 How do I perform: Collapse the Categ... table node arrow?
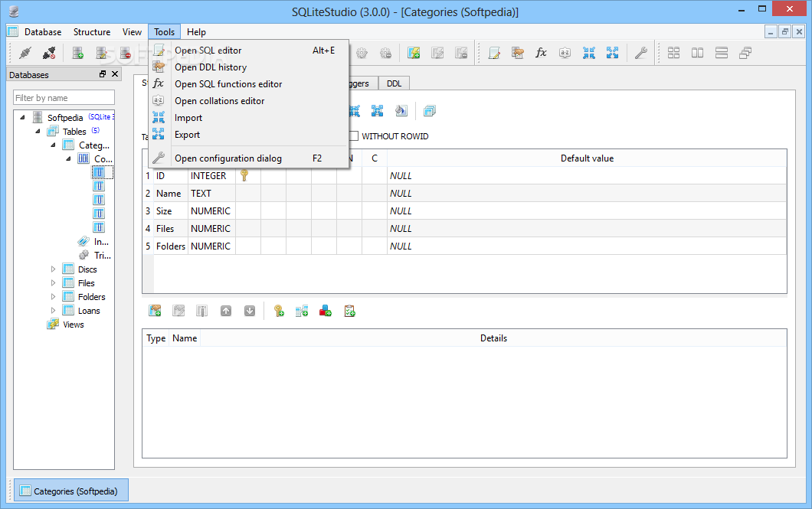54,145
